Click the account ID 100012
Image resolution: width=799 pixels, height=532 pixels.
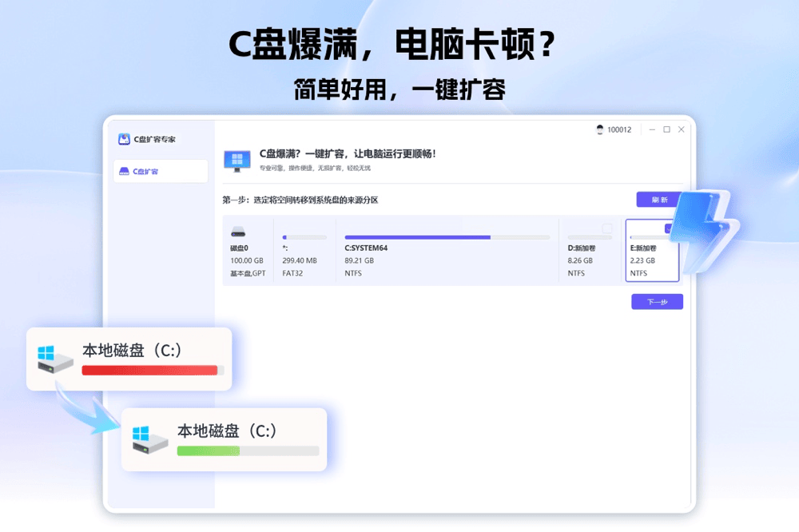(x=619, y=130)
